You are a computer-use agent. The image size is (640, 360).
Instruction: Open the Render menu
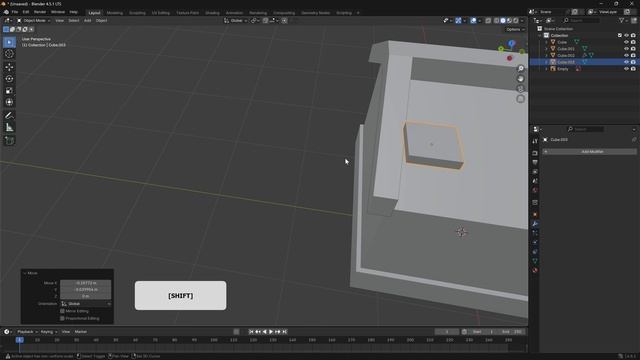40,12
